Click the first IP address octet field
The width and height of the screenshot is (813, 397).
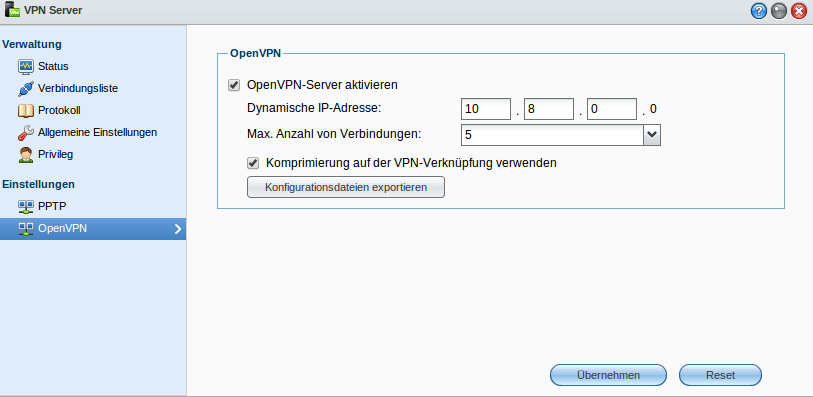click(x=486, y=109)
